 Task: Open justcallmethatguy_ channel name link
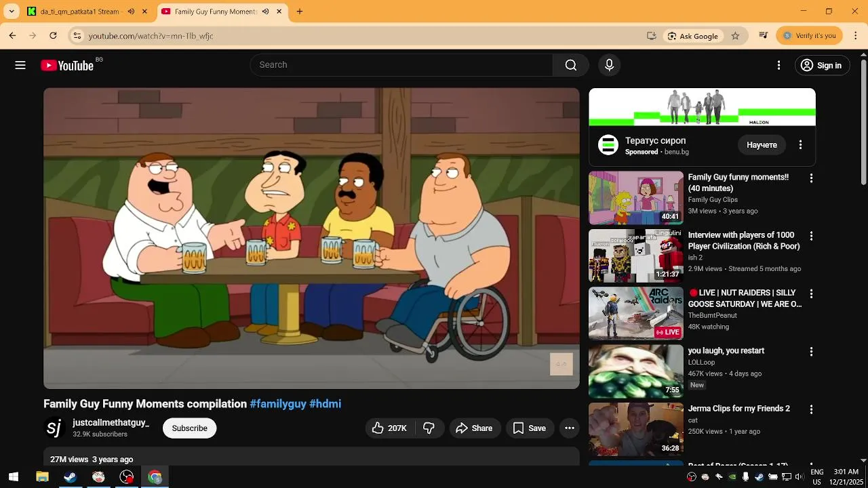click(x=111, y=423)
